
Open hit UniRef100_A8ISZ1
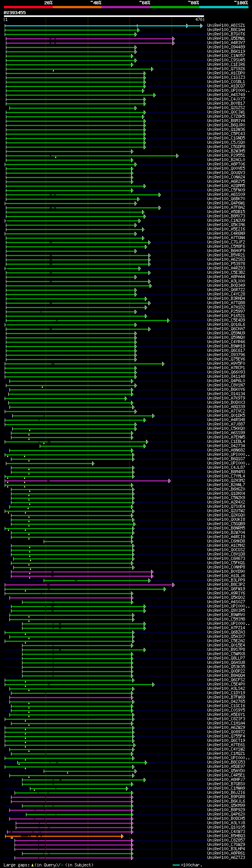click(226, 26)
